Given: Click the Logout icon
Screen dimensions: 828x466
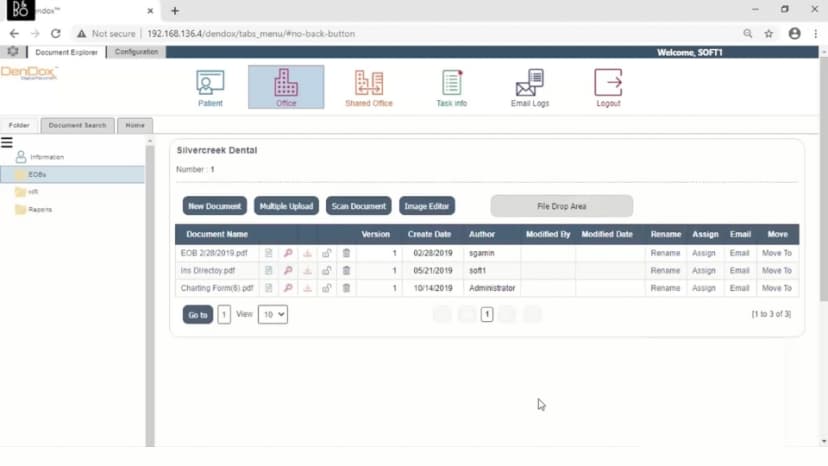Looking at the screenshot, I should coord(608,88).
